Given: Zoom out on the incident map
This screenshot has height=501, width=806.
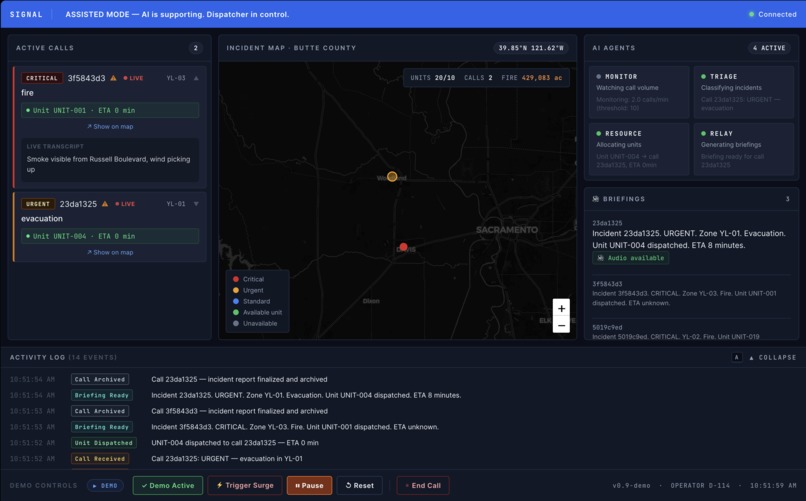Looking at the screenshot, I should (561, 325).
